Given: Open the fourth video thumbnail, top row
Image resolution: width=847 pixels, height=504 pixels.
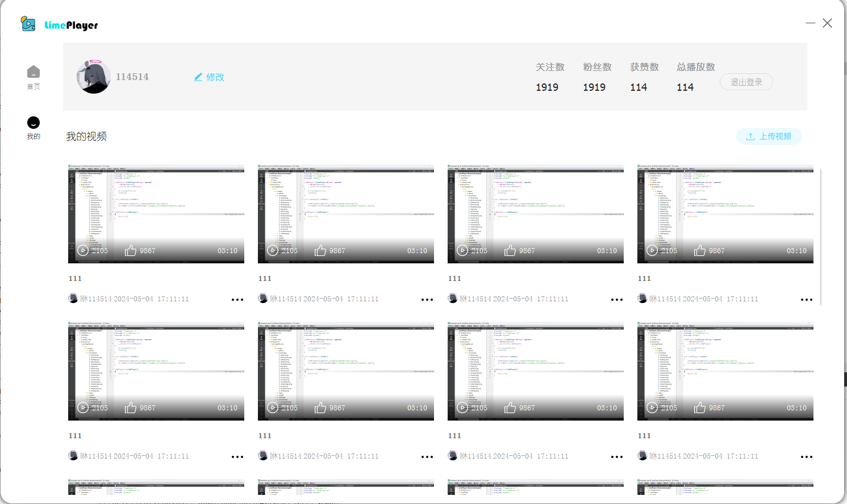Looking at the screenshot, I should point(725,214).
